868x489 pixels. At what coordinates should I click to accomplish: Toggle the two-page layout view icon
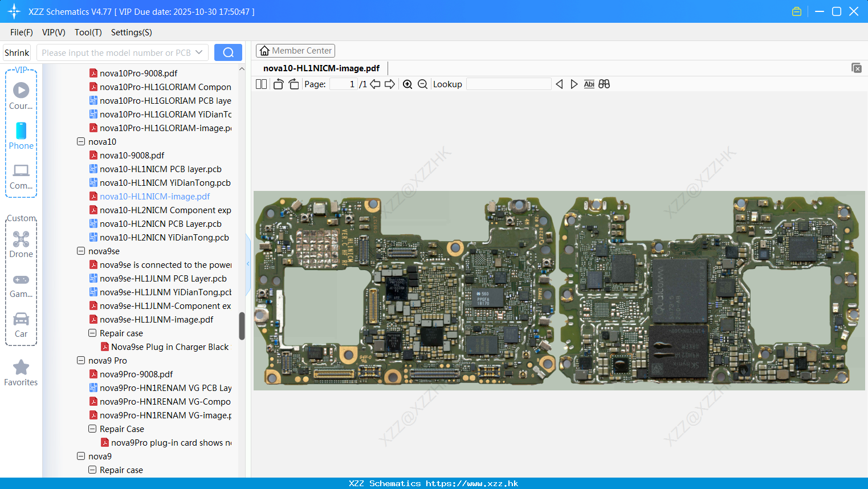click(261, 84)
